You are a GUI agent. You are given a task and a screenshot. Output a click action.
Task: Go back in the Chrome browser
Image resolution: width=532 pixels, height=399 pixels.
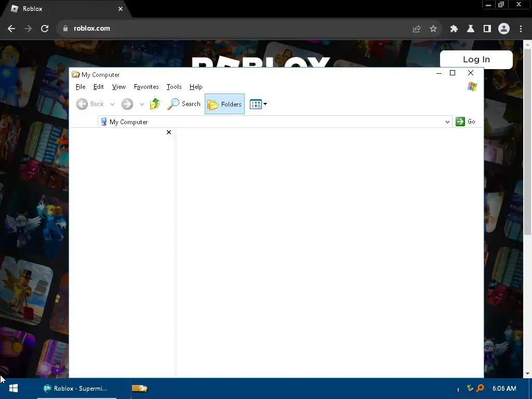[x=11, y=29]
